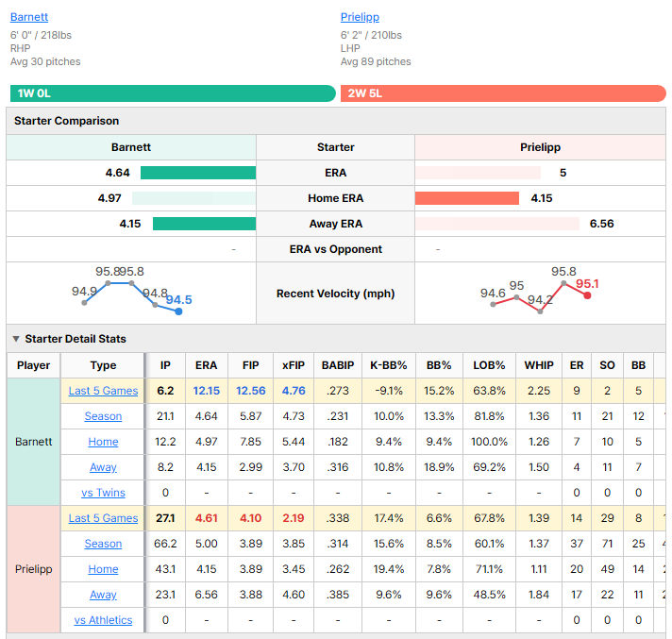The image size is (672, 639).
Task: Click Prielipp's Away ERA value 6.56 in comparison
Action: tap(602, 224)
